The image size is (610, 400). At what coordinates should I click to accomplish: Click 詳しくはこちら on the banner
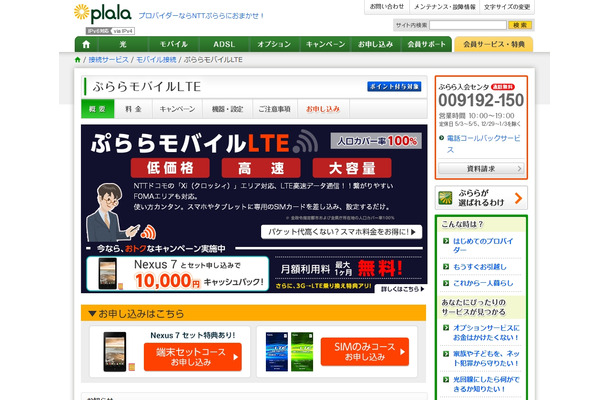401,289
